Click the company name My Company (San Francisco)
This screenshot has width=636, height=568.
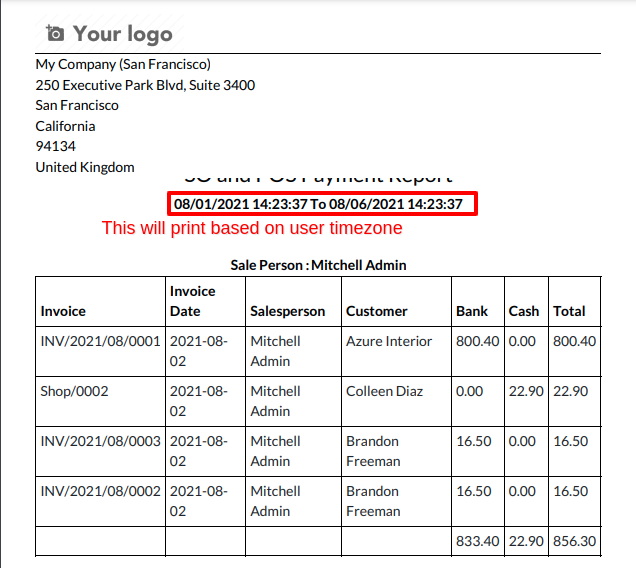(x=123, y=64)
